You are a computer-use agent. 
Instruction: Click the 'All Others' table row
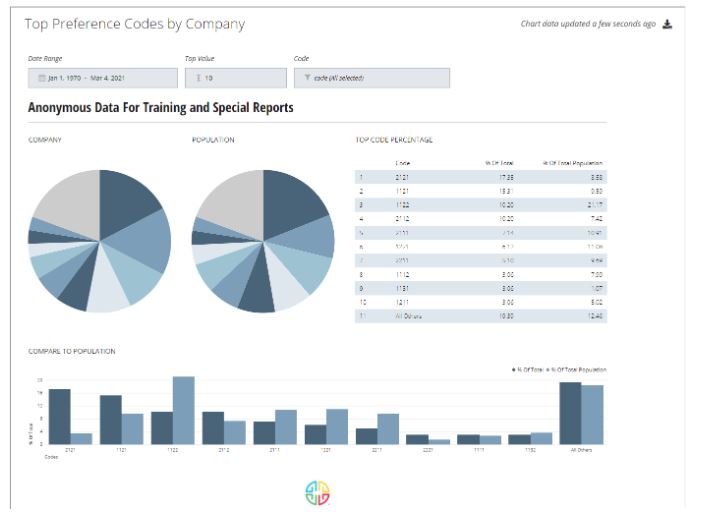[x=480, y=316]
